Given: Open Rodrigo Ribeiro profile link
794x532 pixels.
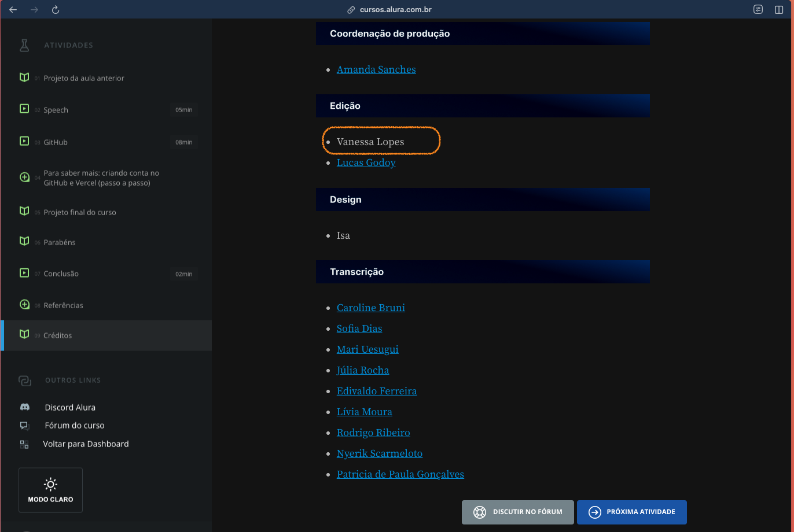Looking at the screenshot, I should [x=373, y=433].
